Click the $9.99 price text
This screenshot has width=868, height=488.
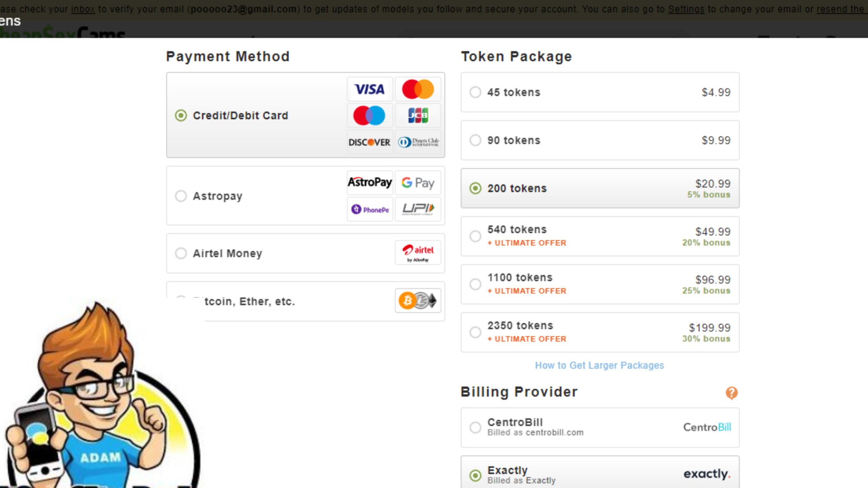(716, 140)
